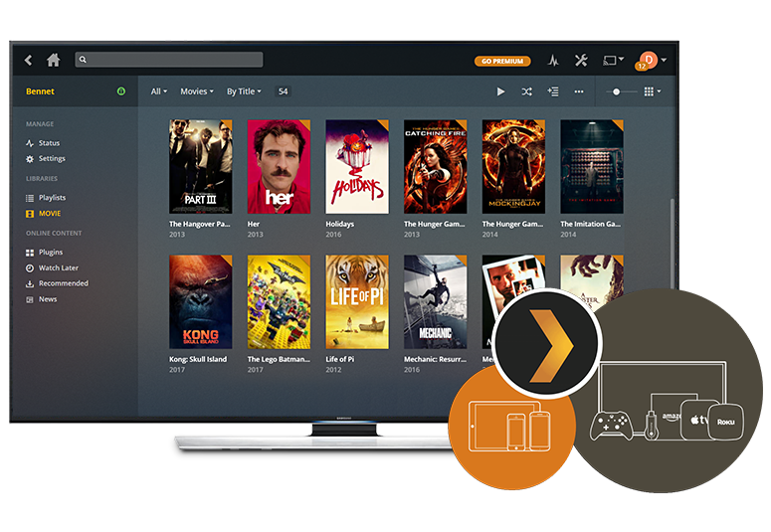
Task: Open Playlists in the sidebar
Action: click(52, 198)
